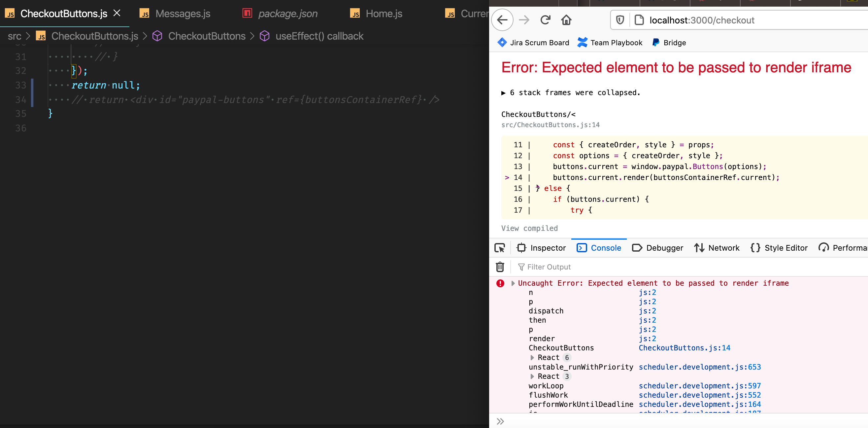
Task: Click the red error icon in console
Action: (x=500, y=283)
